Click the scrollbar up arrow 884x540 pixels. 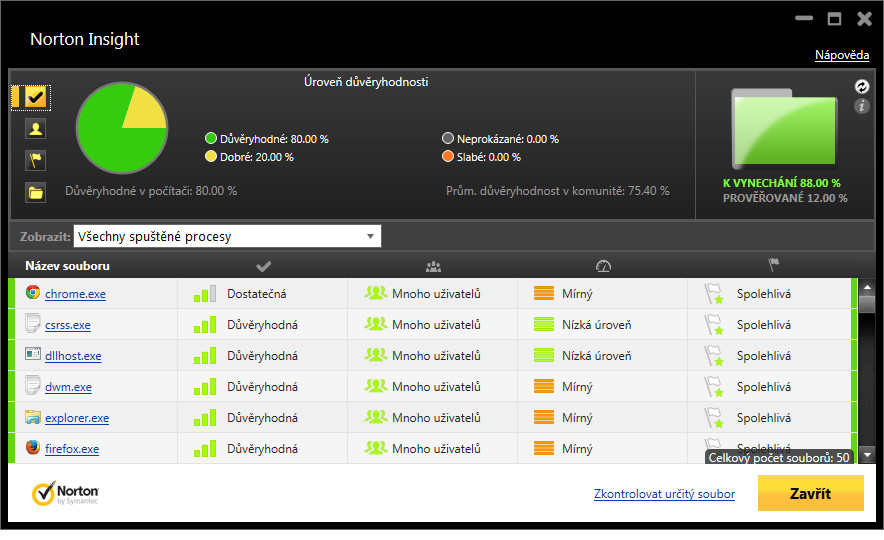pyautogui.click(x=867, y=287)
